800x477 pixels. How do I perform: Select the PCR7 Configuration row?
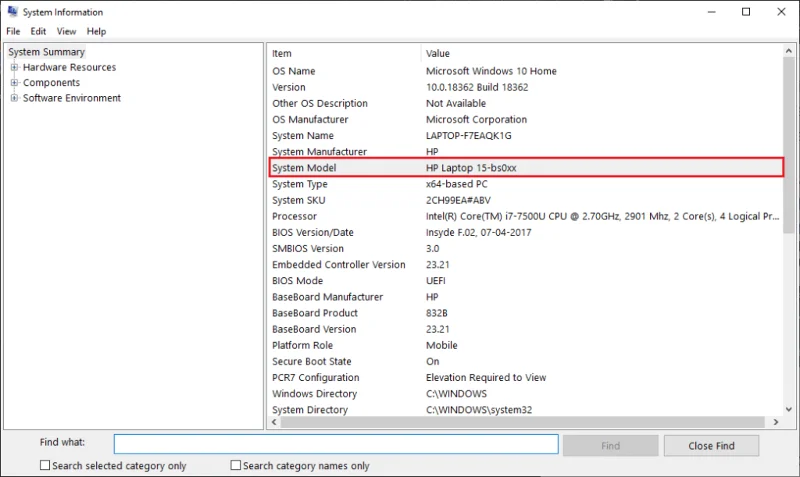[x=526, y=378]
